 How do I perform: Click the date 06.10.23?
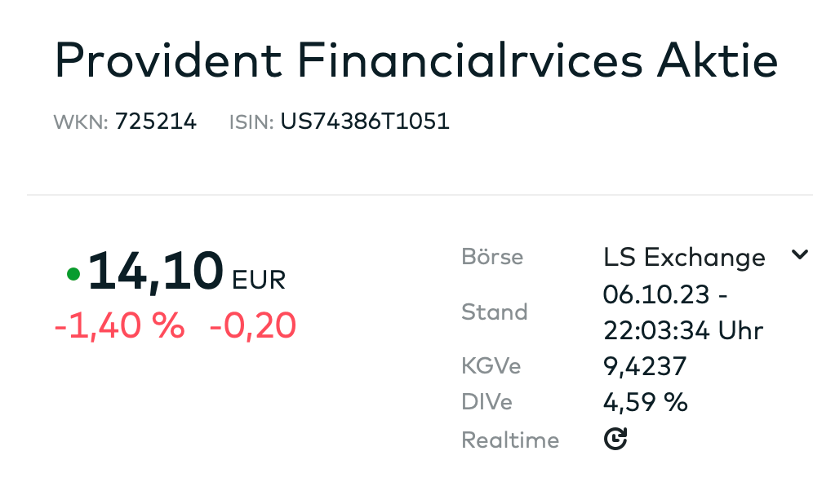pyautogui.click(x=656, y=295)
